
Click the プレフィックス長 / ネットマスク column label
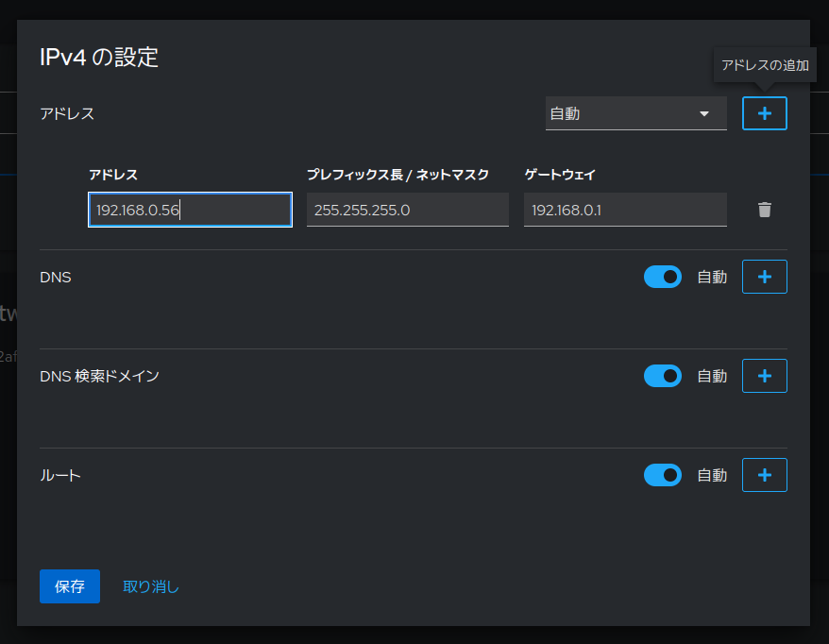point(398,175)
